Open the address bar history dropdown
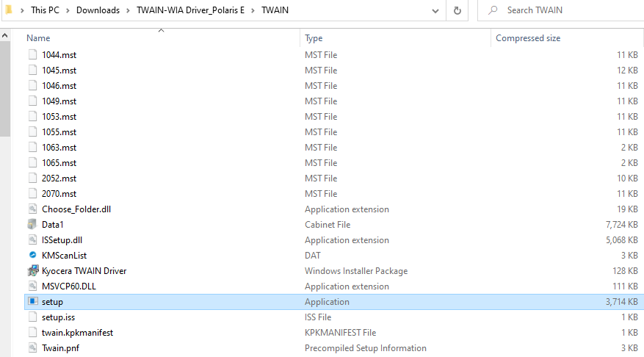 click(x=435, y=10)
